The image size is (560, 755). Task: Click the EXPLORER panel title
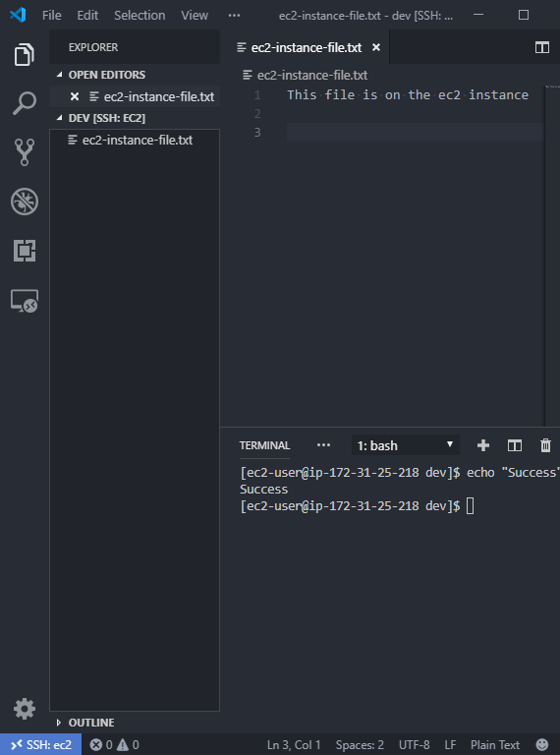coord(93,47)
